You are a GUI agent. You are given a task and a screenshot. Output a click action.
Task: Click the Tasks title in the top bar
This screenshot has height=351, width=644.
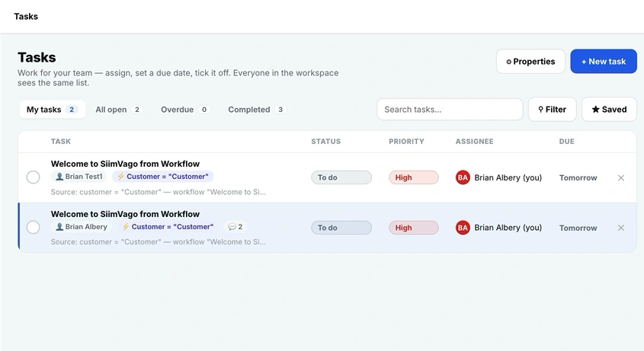(26, 17)
